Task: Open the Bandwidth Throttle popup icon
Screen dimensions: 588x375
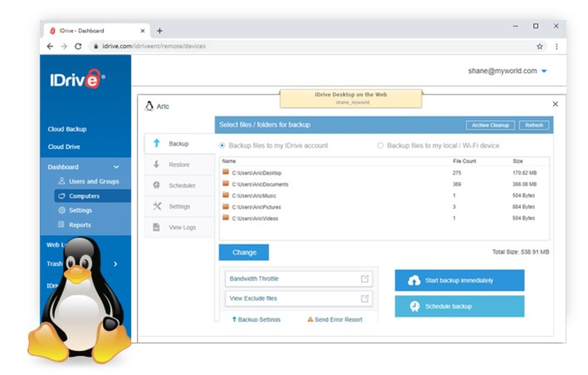Action: click(364, 279)
